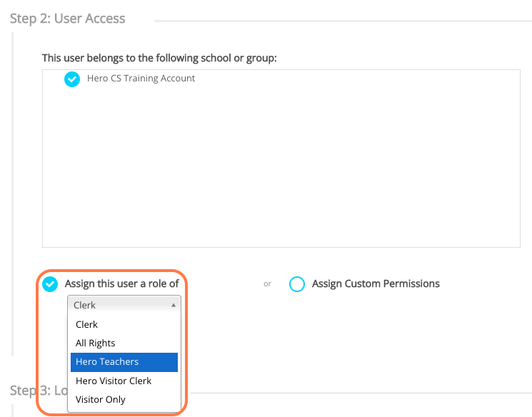Enable the Assign Custom Permissions radio circle
This screenshot has width=532, height=417.
pyautogui.click(x=297, y=284)
